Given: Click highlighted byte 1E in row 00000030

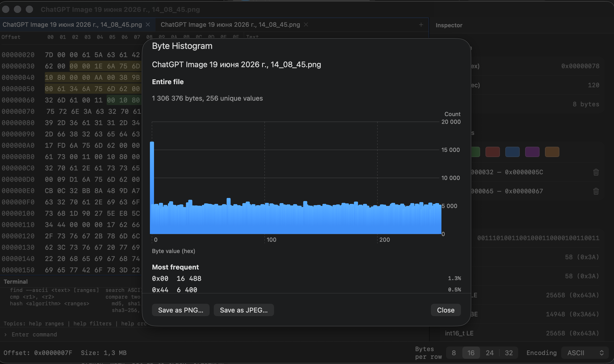Looking at the screenshot, I should (x=98, y=66).
